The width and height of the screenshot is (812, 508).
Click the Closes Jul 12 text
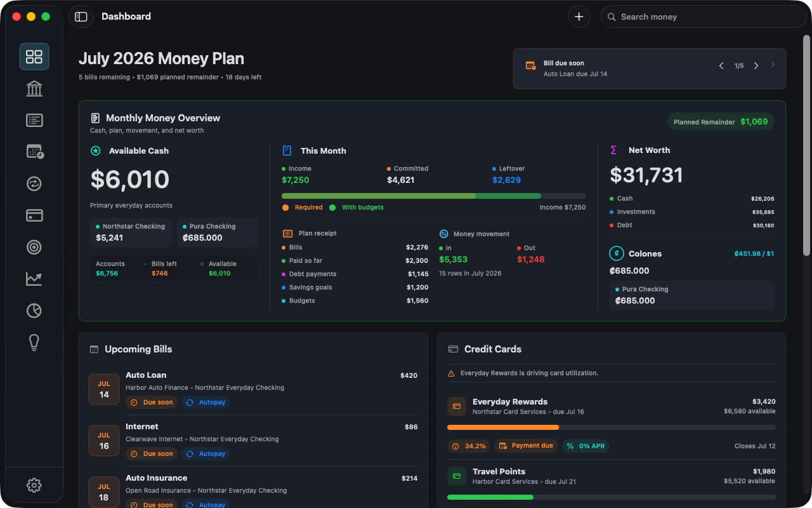coord(755,446)
